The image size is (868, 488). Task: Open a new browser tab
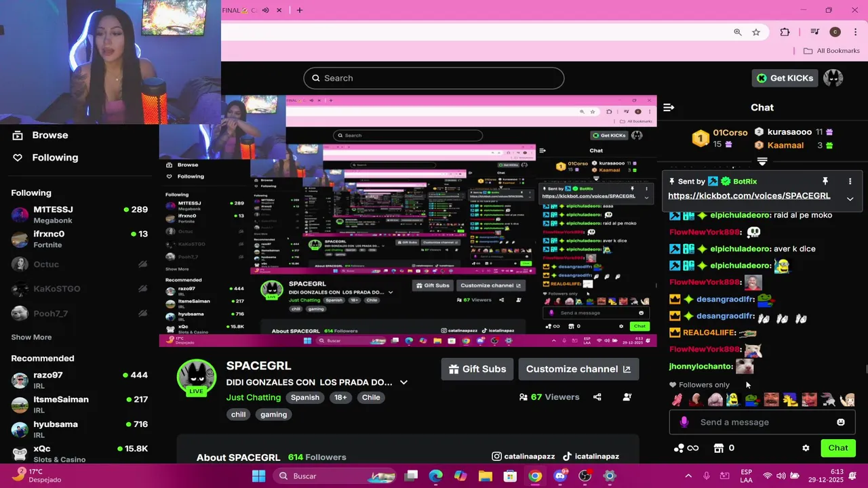300,10
